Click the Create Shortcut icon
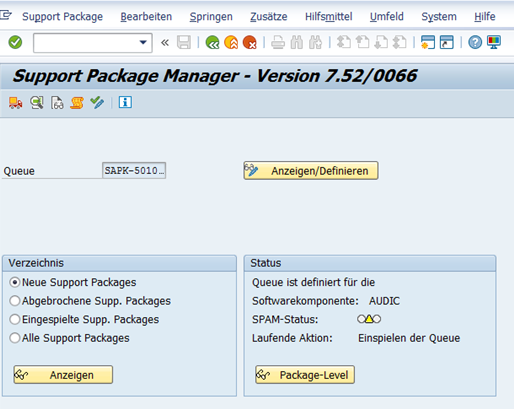This screenshot has height=409, width=514. coord(447,42)
